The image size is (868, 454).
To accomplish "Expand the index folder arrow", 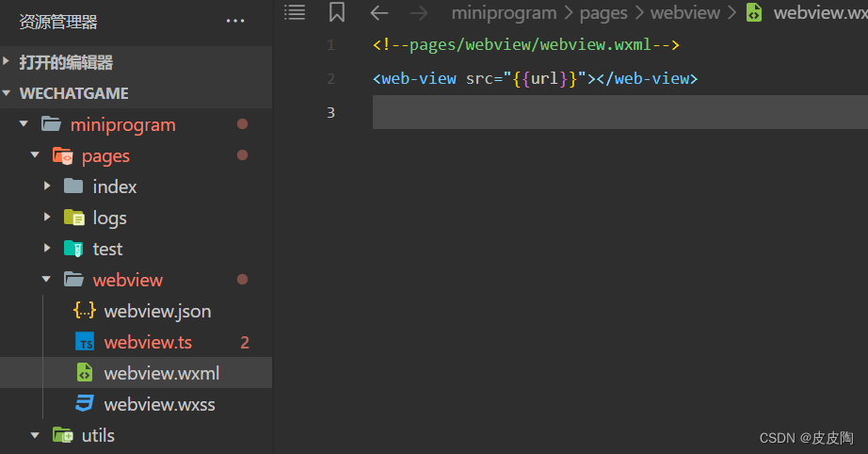I will coord(47,186).
